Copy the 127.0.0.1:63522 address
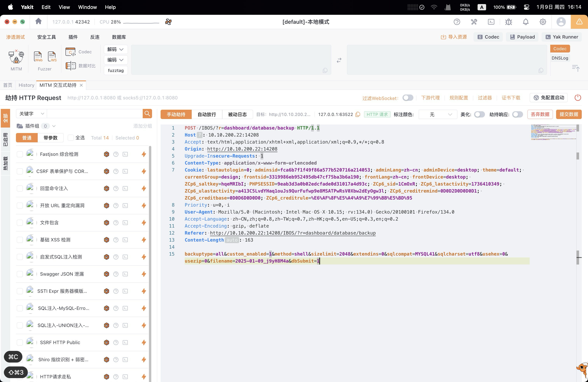 pos(358,114)
